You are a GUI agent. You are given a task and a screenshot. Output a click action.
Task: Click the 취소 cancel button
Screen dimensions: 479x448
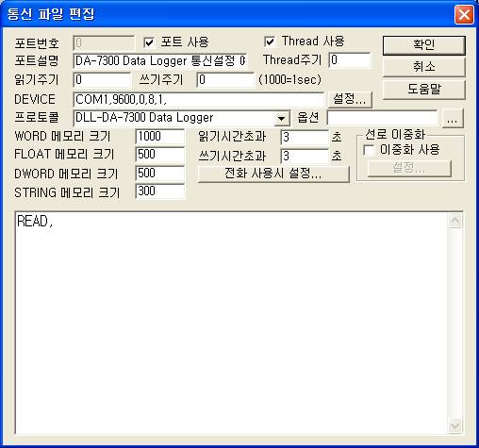pyautogui.click(x=423, y=67)
